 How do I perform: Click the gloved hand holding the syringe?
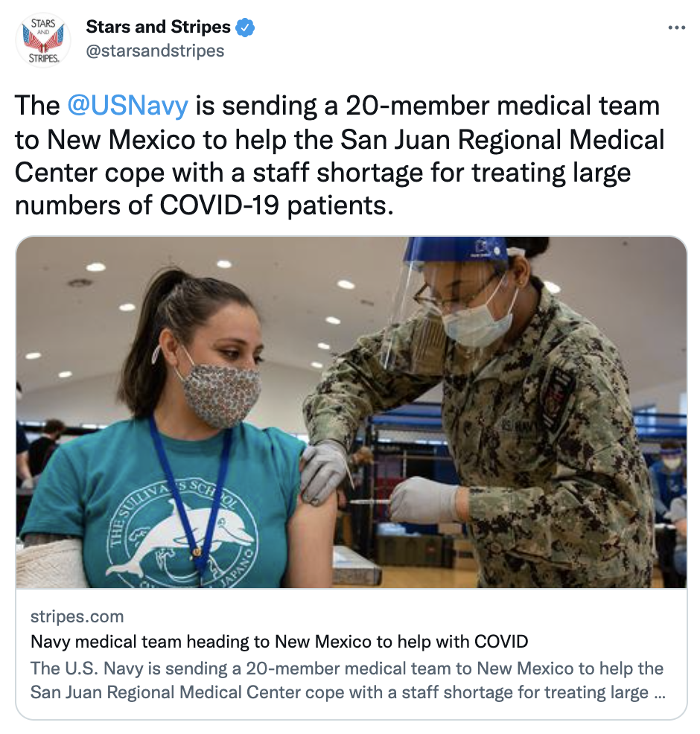[x=424, y=500]
